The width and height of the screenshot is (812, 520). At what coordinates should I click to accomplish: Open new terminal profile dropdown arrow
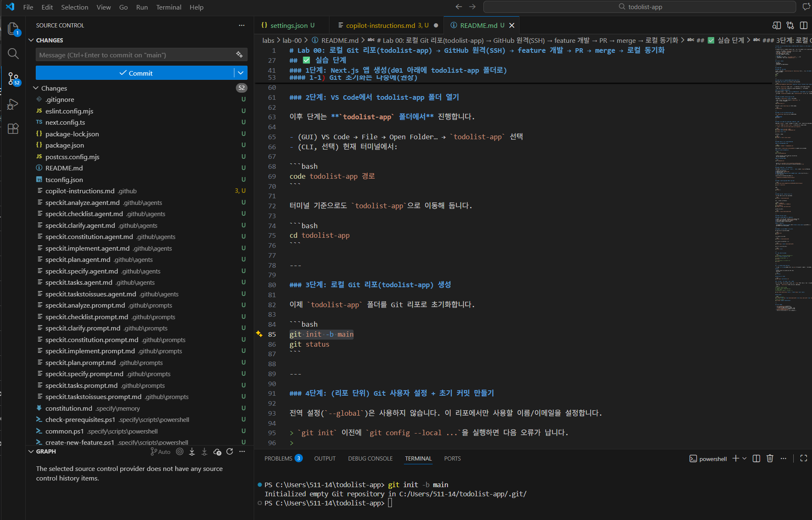pos(744,458)
